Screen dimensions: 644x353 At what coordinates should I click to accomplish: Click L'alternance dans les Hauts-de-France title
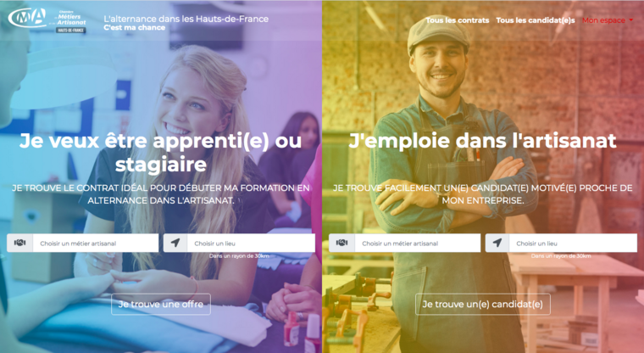point(186,19)
